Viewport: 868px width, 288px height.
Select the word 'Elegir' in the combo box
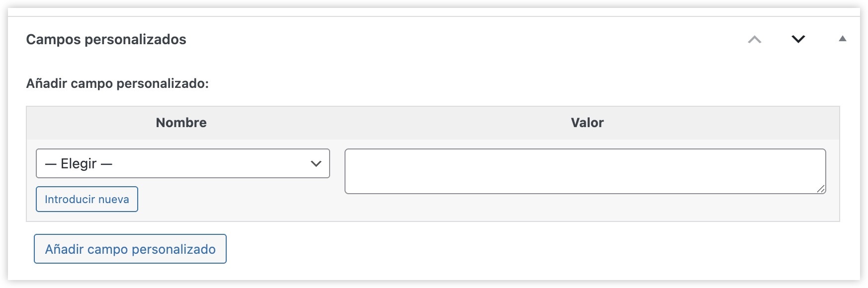[79, 163]
